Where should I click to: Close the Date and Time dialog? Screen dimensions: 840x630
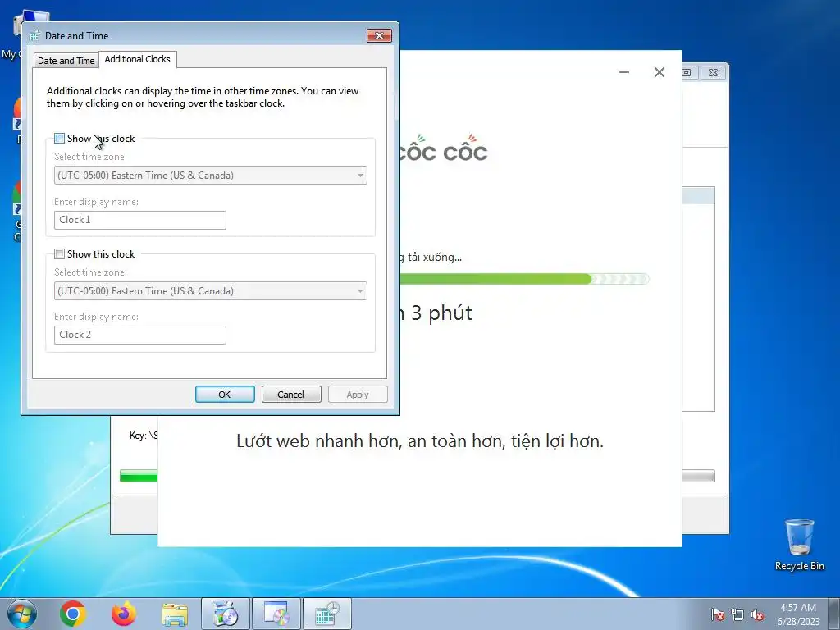coord(379,35)
